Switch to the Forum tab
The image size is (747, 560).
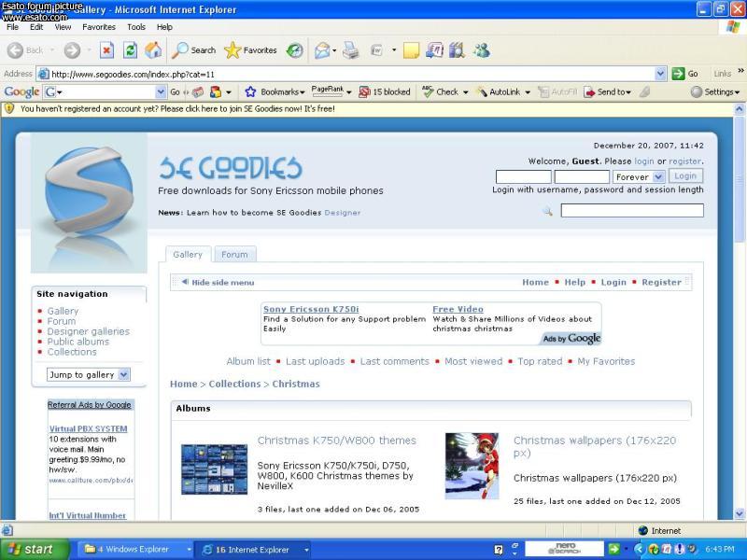click(235, 254)
